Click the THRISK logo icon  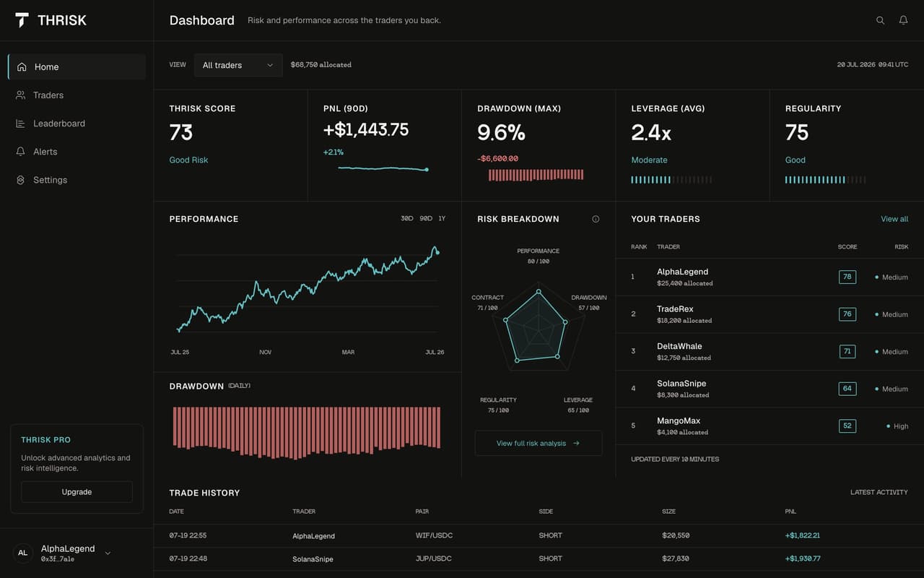[22, 20]
